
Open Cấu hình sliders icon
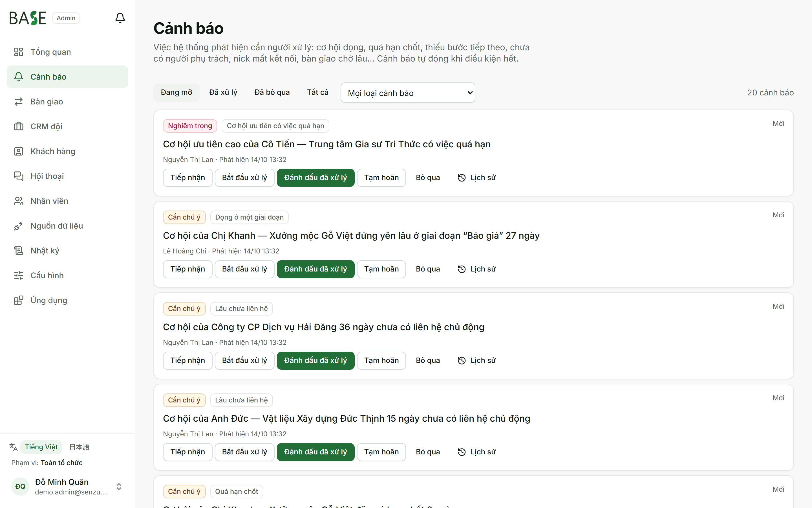click(18, 276)
